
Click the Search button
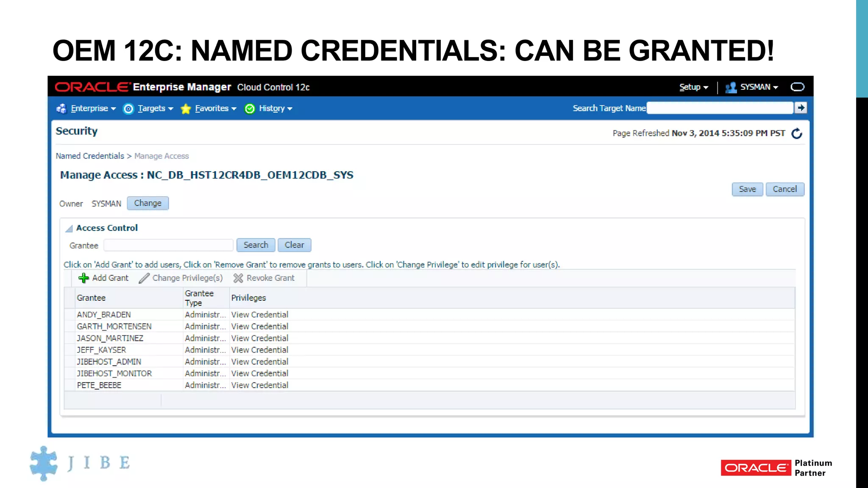pos(256,245)
